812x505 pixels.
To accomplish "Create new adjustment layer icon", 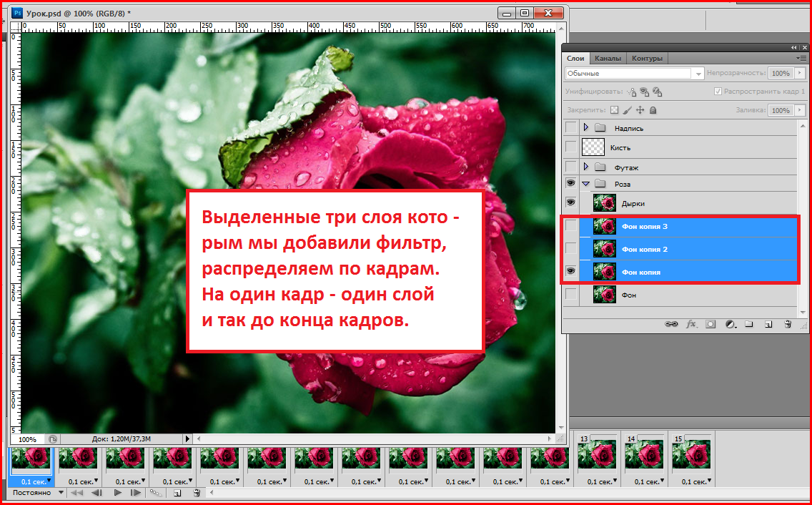I will (731, 324).
